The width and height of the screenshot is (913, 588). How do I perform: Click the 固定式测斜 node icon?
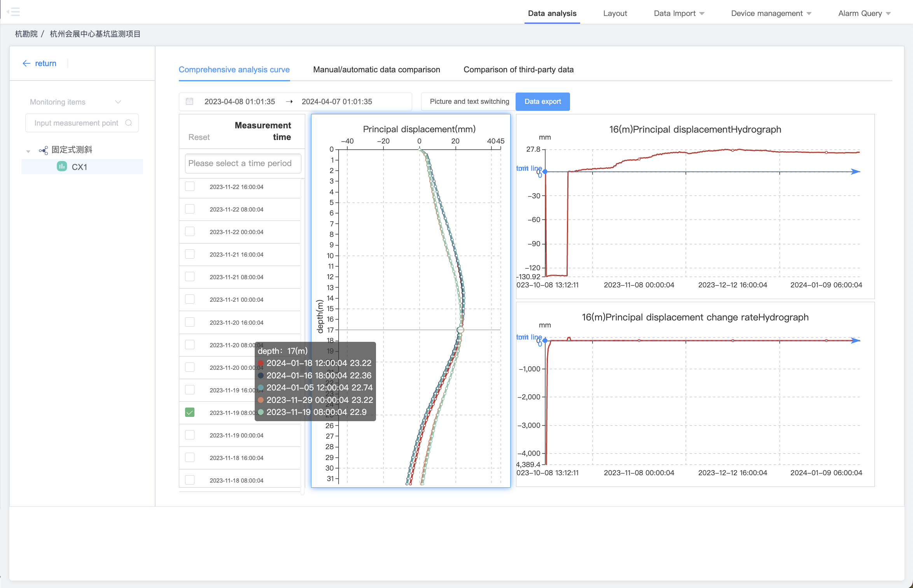44,150
